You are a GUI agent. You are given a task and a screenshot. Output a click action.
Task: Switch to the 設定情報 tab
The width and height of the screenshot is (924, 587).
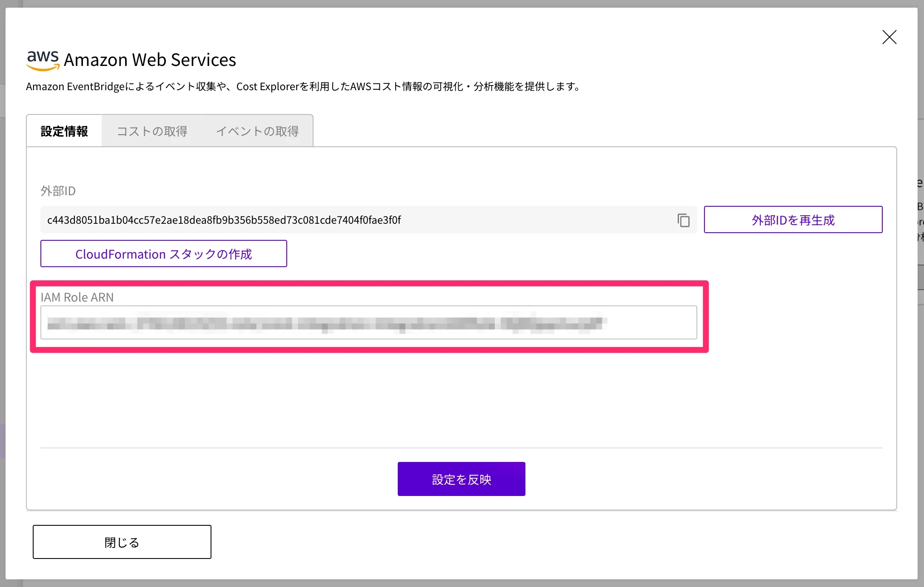point(64,131)
